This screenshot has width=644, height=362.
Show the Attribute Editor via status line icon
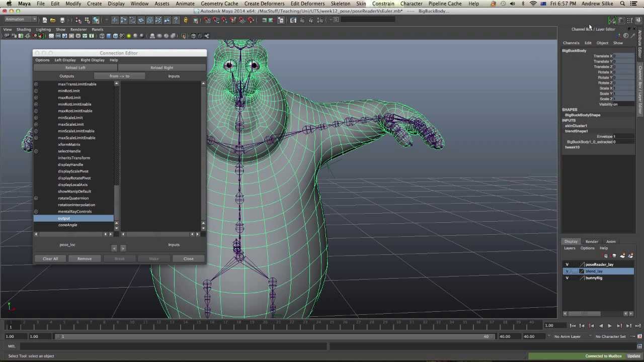click(621, 21)
